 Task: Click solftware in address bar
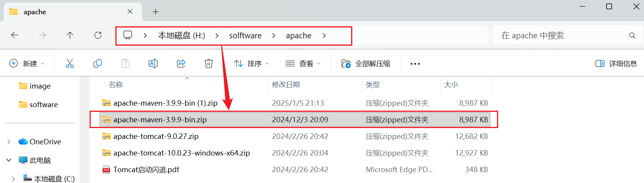point(245,36)
